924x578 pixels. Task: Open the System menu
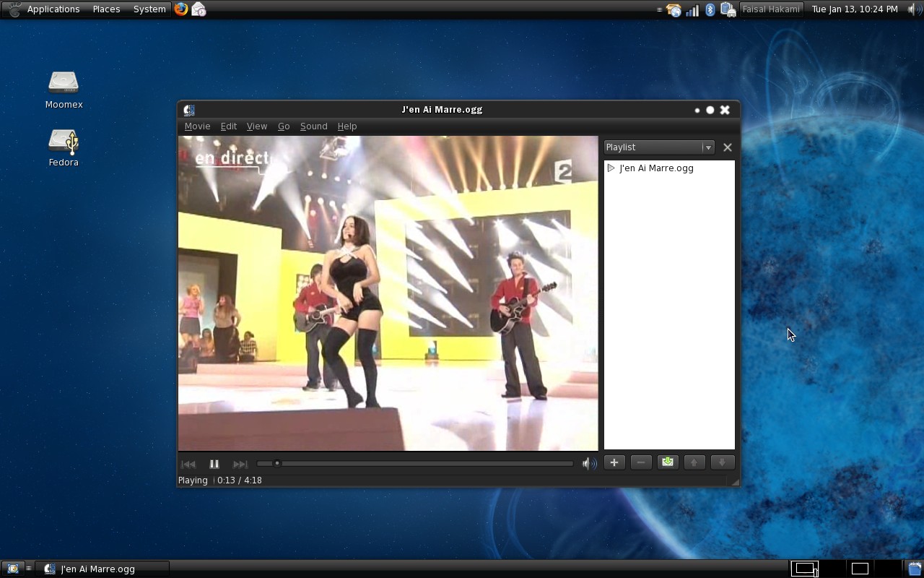pos(149,9)
